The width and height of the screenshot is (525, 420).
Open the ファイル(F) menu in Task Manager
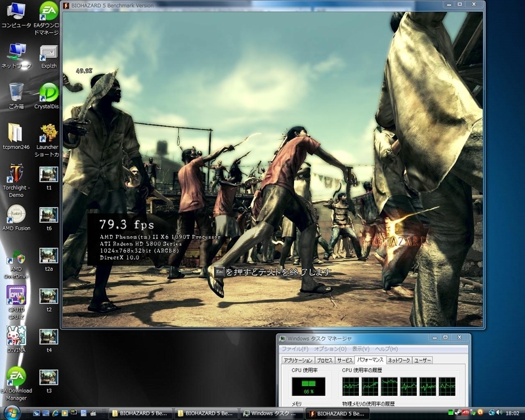295,349
